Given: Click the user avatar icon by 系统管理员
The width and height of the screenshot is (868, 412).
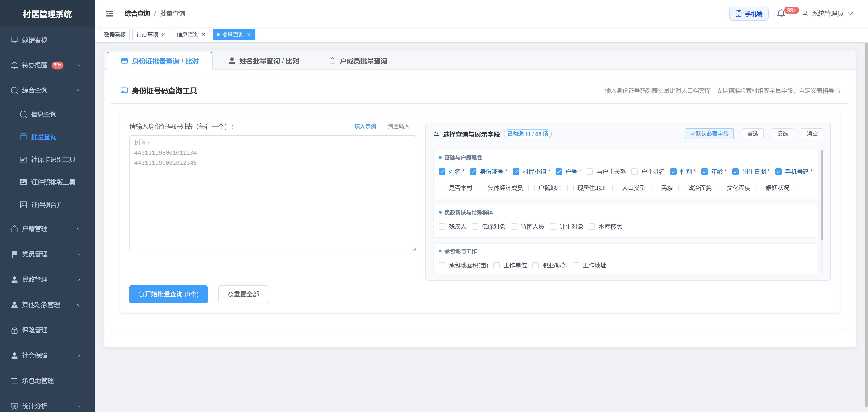Looking at the screenshot, I should [805, 14].
